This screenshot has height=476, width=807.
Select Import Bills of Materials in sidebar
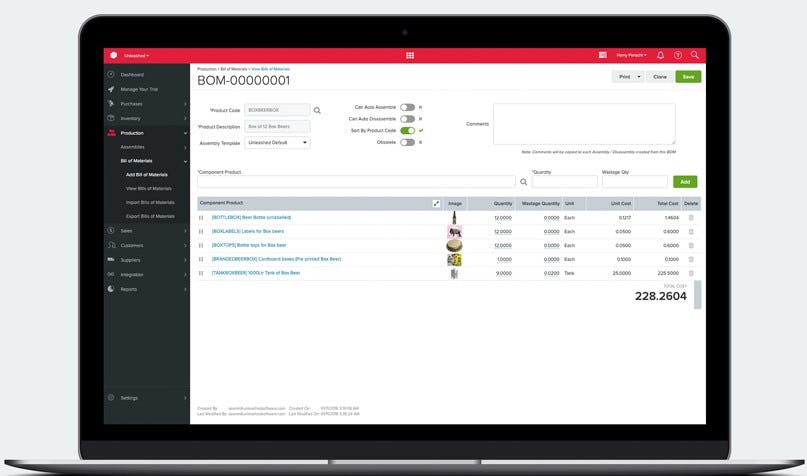[150, 203]
